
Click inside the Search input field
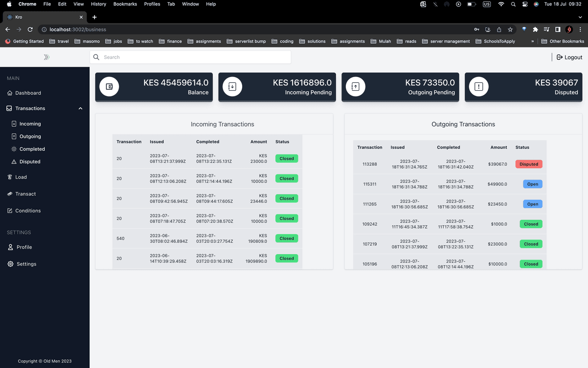click(x=191, y=57)
